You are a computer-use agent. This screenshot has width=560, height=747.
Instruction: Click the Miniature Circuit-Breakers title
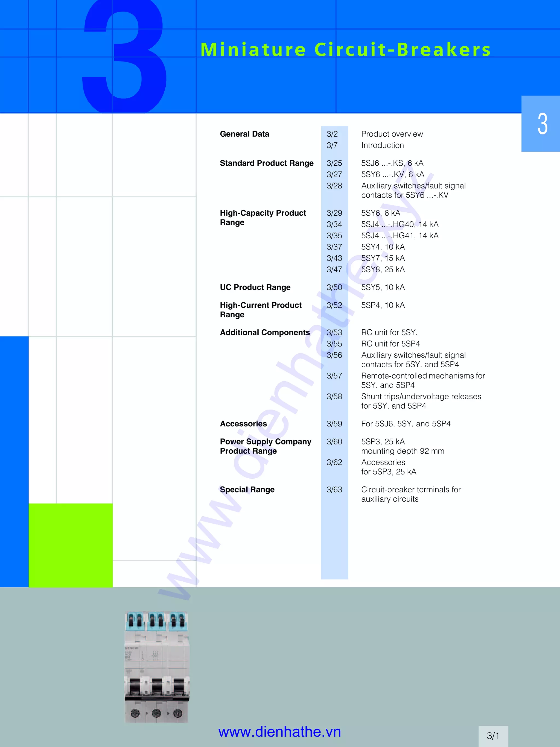point(345,50)
